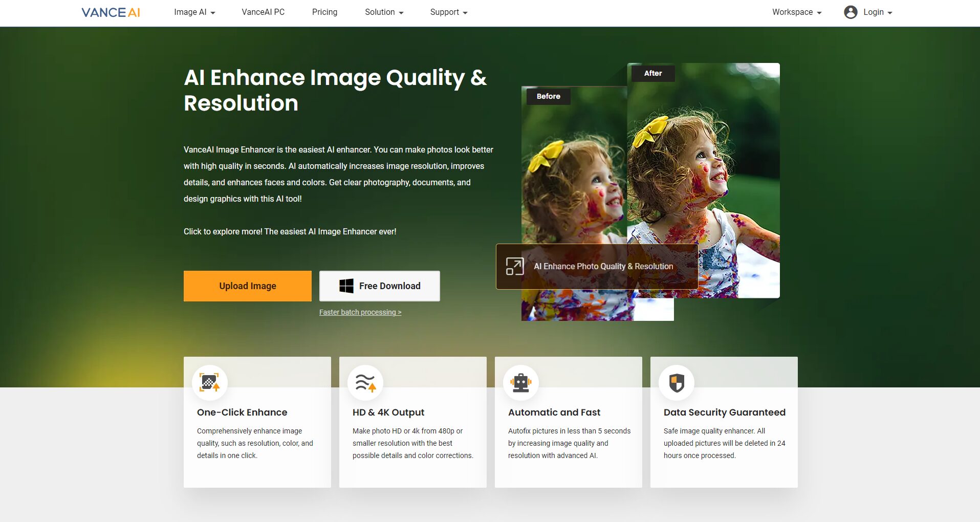Select the AI Enhance Photo Quality & Resolution banner
Screen dimensions: 980x522
tap(603, 267)
